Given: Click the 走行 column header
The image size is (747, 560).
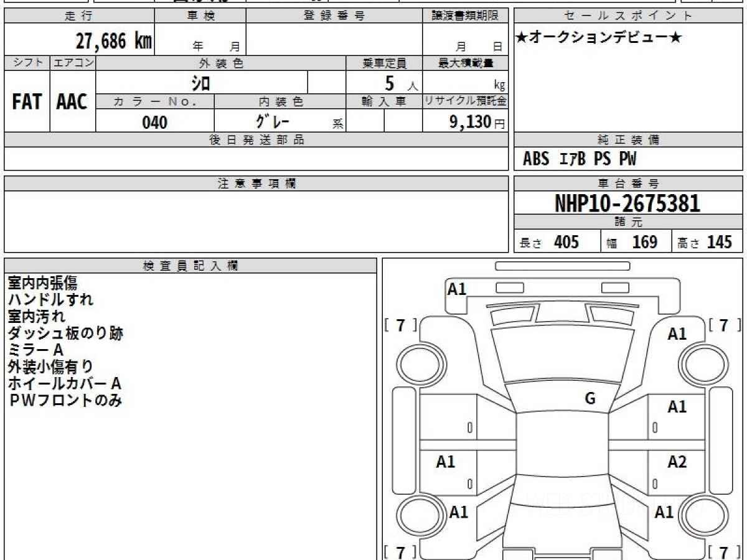Looking at the screenshot, I should (x=79, y=16).
